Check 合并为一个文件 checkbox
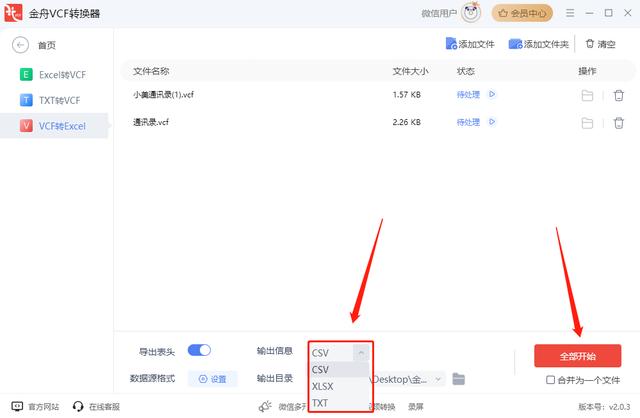 click(550, 380)
